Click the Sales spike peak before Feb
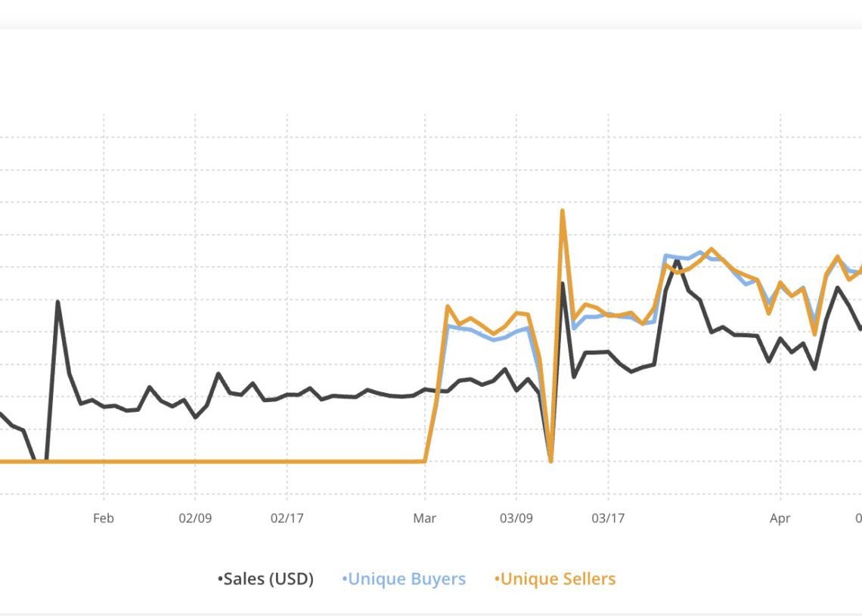862x616 pixels. click(x=58, y=302)
